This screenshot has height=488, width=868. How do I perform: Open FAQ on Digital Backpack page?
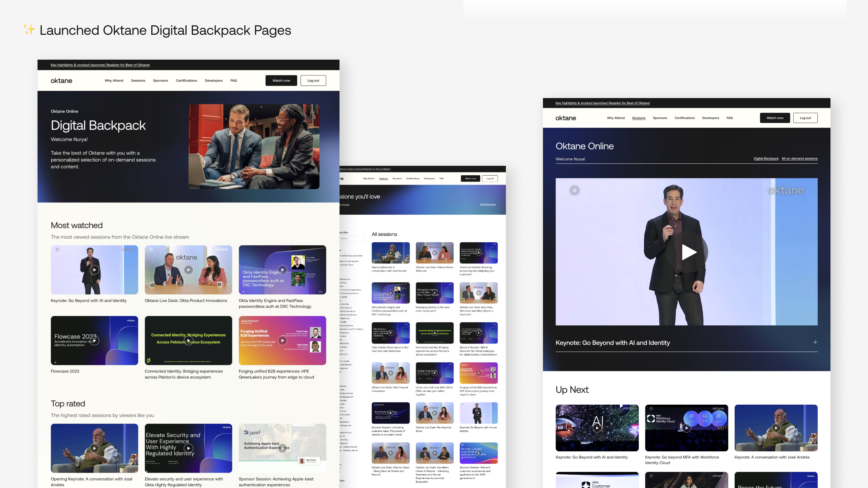point(234,80)
